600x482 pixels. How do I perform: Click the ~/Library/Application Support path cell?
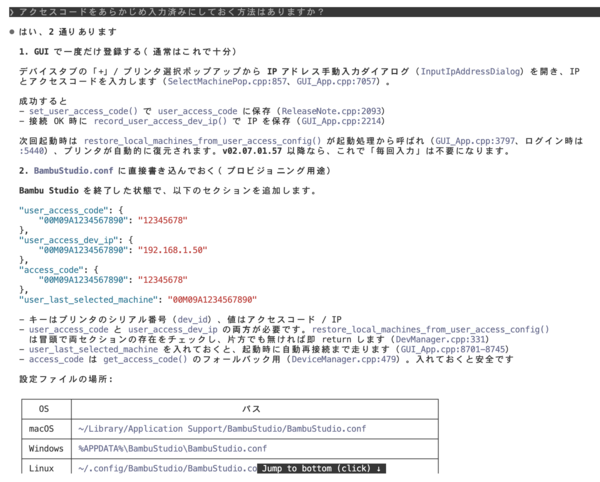pos(255,429)
